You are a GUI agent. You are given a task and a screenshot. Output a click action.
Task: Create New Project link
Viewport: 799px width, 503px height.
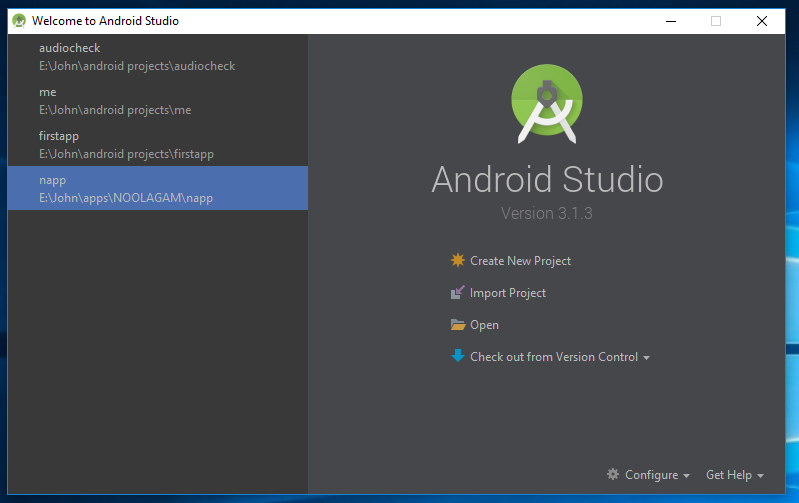pos(520,261)
